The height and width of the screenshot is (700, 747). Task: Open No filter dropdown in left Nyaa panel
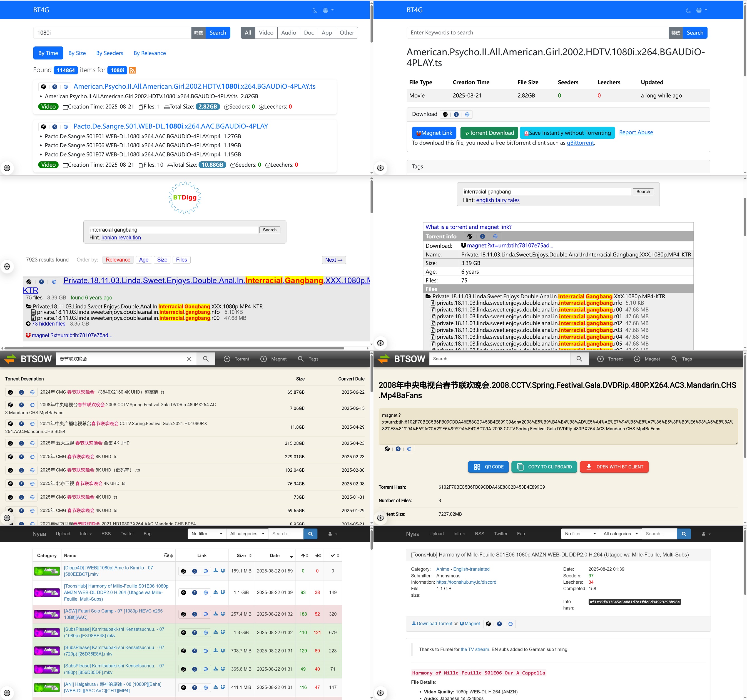[x=207, y=534]
